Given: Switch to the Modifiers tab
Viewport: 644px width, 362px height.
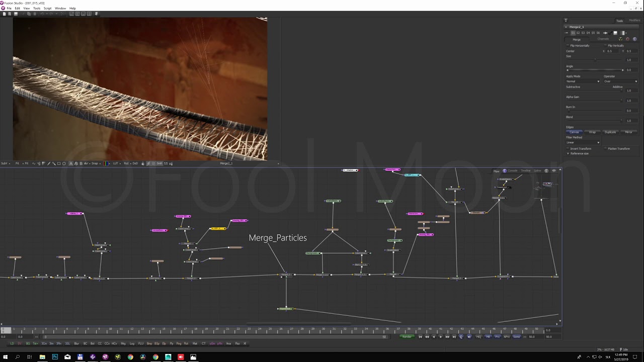Looking at the screenshot, I should 634,21.
